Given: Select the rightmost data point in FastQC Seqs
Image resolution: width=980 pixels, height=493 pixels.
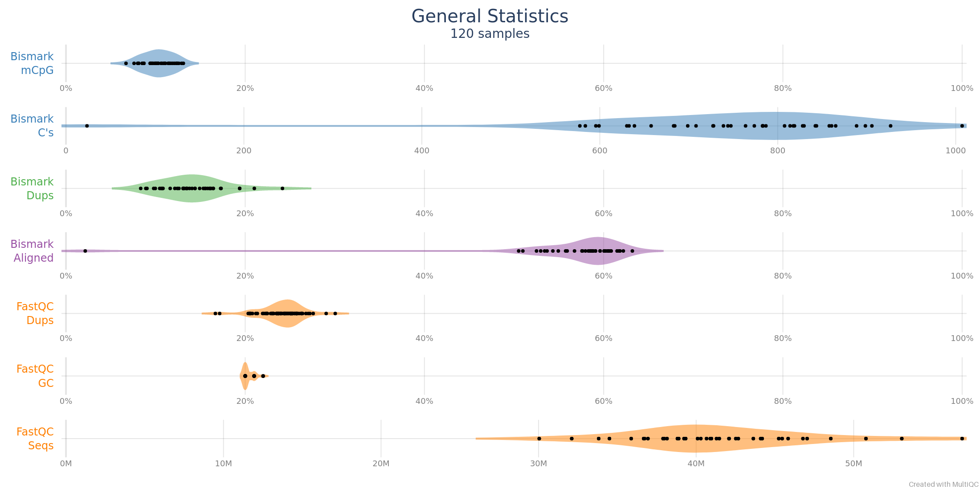Looking at the screenshot, I should [962, 439].
